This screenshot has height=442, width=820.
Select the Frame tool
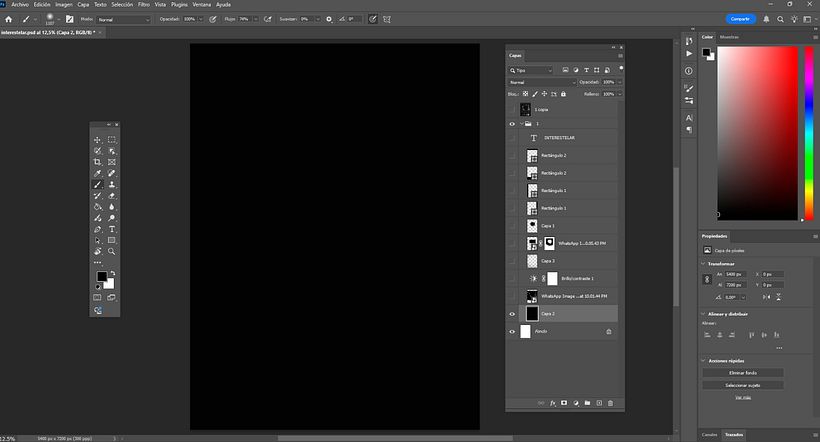click(111, 162)
